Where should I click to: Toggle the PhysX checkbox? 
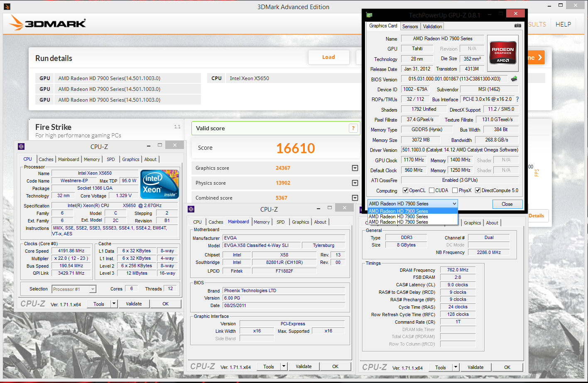455,190
